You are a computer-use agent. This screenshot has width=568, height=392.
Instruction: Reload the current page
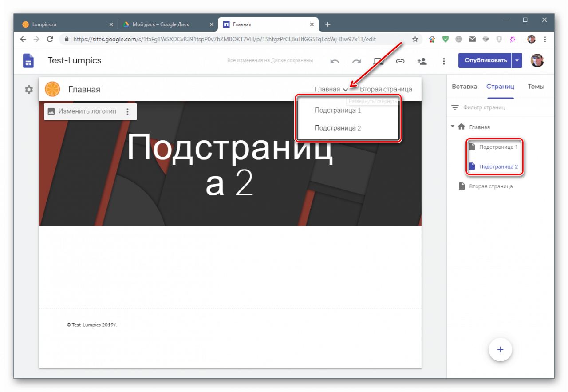[50, 39]
